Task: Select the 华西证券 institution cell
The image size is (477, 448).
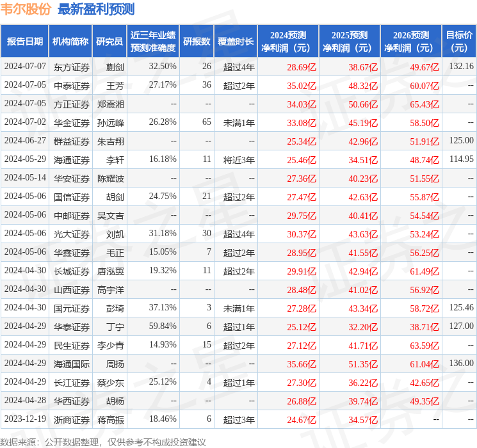Action: point(72,401)
